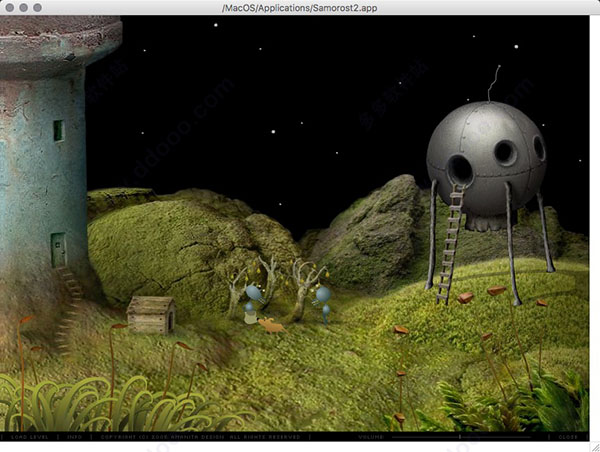Click the antenna on top of spaceship
This screenshot has width=600, height=452.
pyautogui.click(x=493, y=83)
